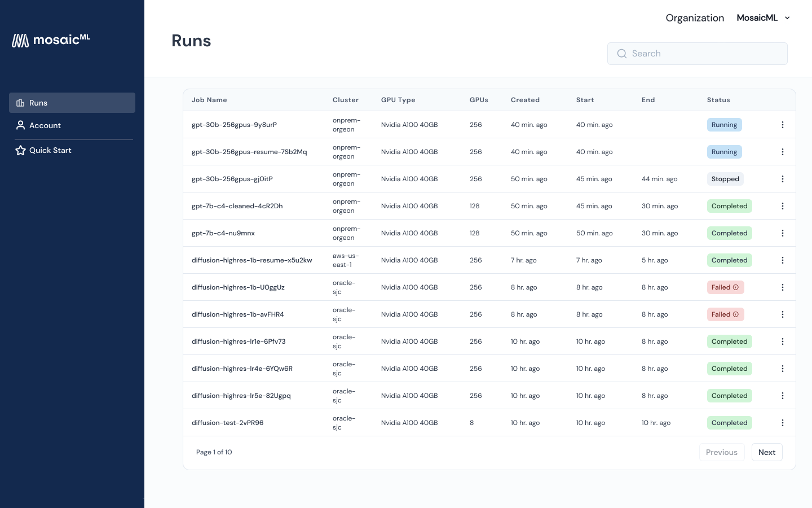
Task: Click the "5 hr. ago" end time
Action: (x=655, y=260)
